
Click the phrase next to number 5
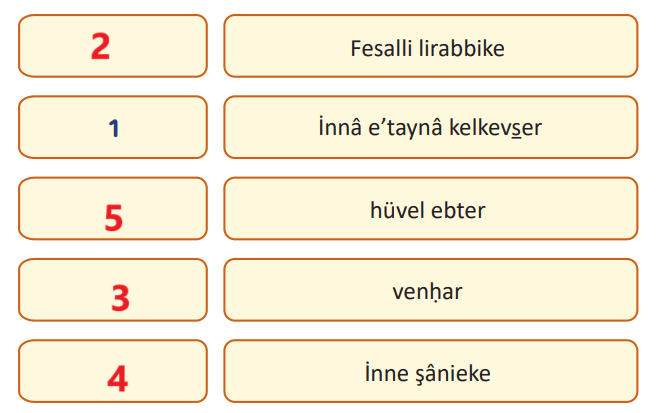(430, 209)
